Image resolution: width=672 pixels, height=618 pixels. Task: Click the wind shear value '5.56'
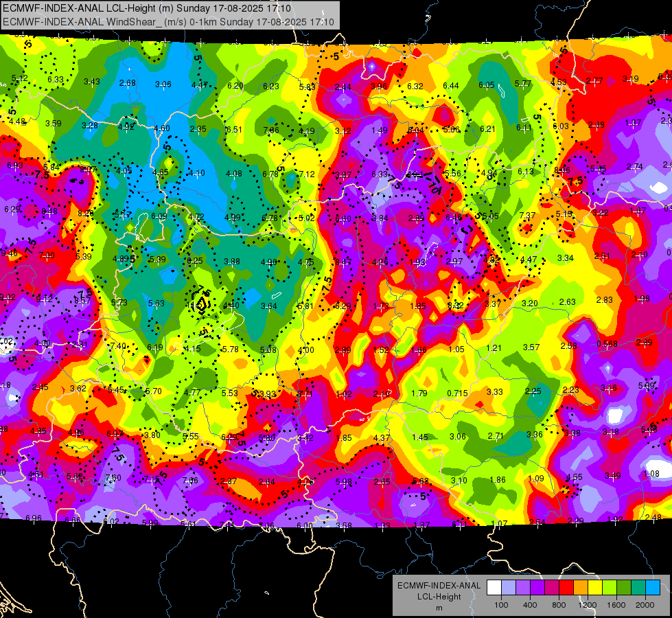(453, 173)
